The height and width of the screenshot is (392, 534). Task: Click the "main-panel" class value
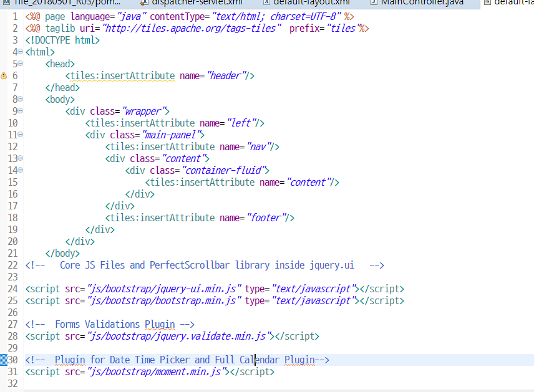click(171, 135)
